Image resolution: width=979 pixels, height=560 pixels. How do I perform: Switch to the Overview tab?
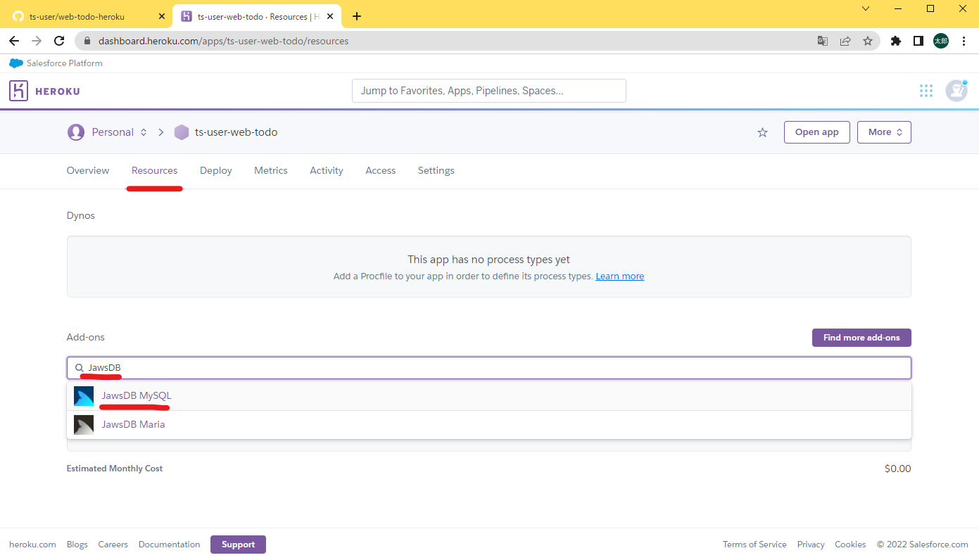point(88,170)
